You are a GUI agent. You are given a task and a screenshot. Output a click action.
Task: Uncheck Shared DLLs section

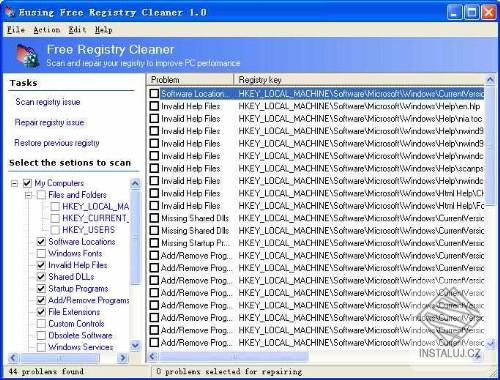41,277
